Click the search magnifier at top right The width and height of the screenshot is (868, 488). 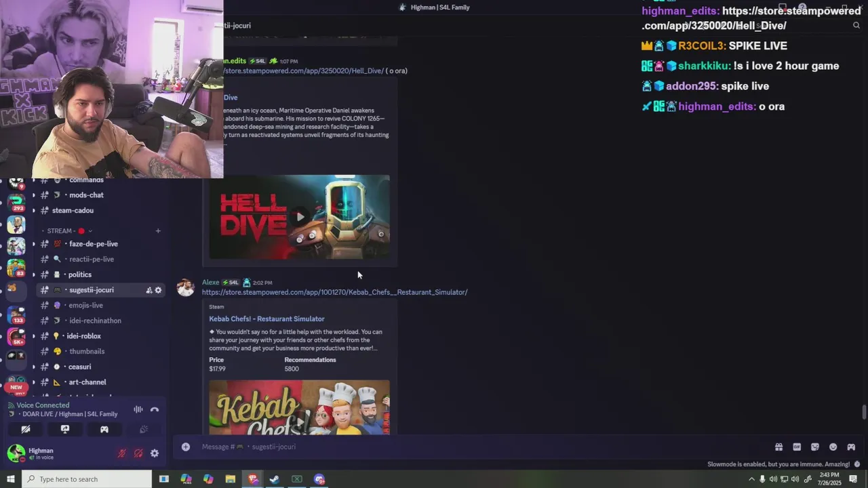856,25
